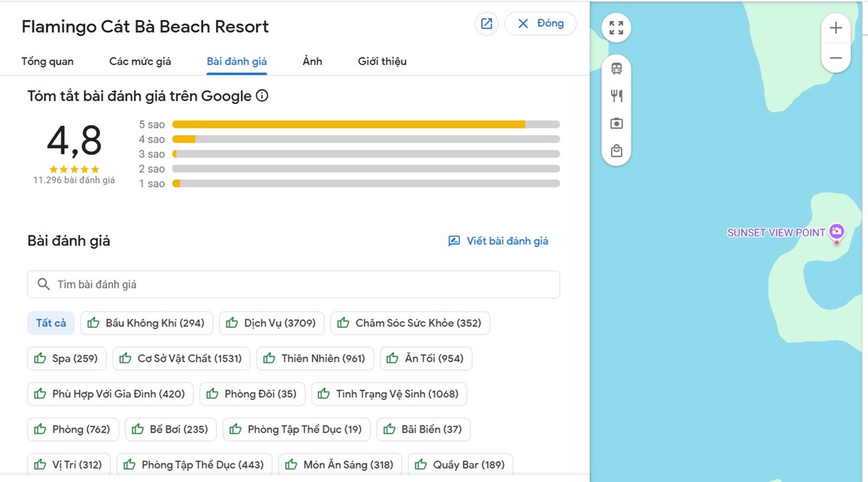
Task: Click the 1 sao rating bar
Action: coord(366,184)
